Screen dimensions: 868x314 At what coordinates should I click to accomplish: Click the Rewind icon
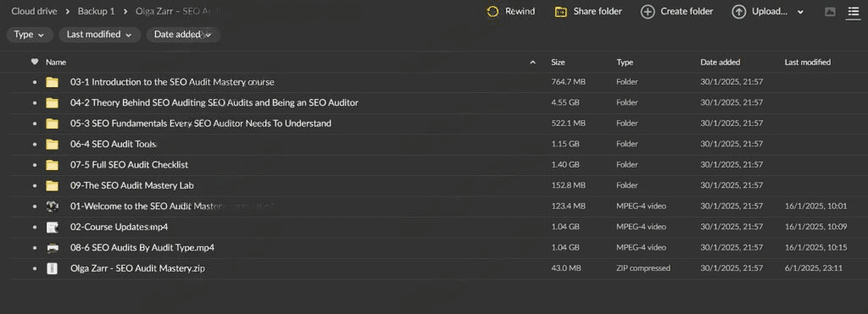click(492, 12)
